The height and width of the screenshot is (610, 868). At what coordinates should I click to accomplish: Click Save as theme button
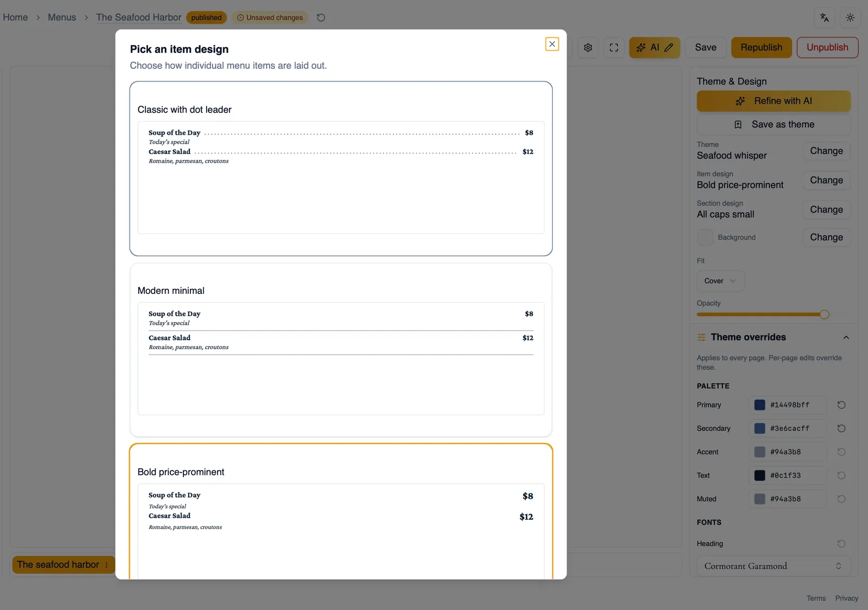773,125
